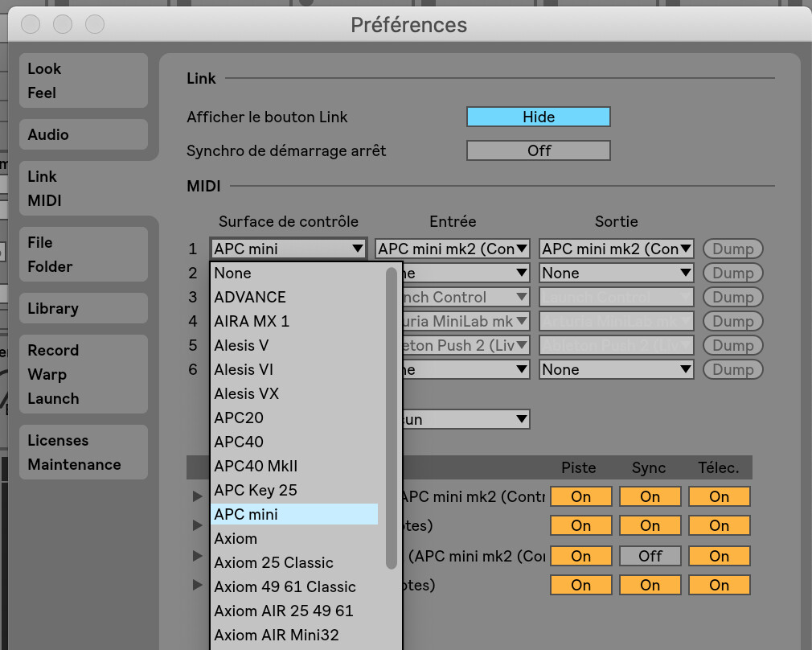Open the Link MIDI preferences tab
The image size is (812, 650).
[x=84, y=188]
